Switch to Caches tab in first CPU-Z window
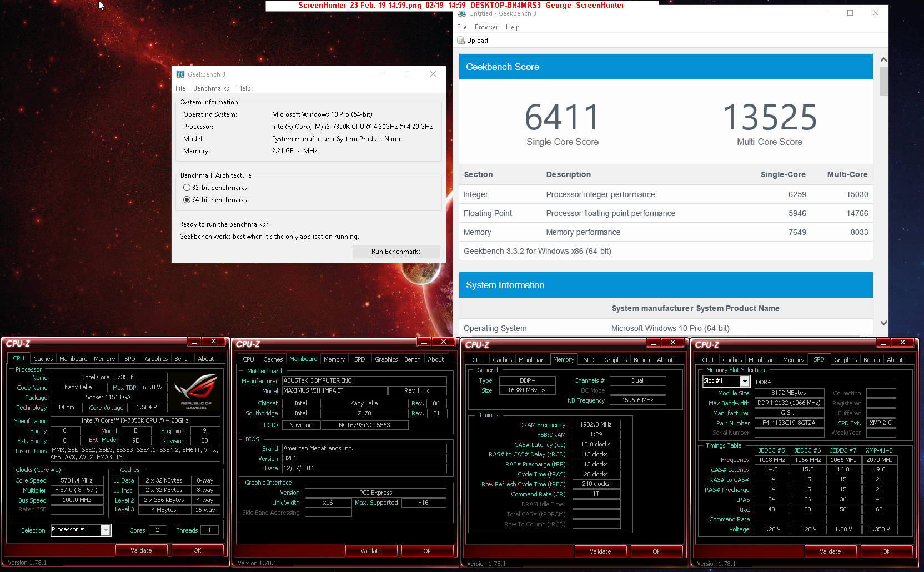This screenshot has height=572, width=924. 43,359
